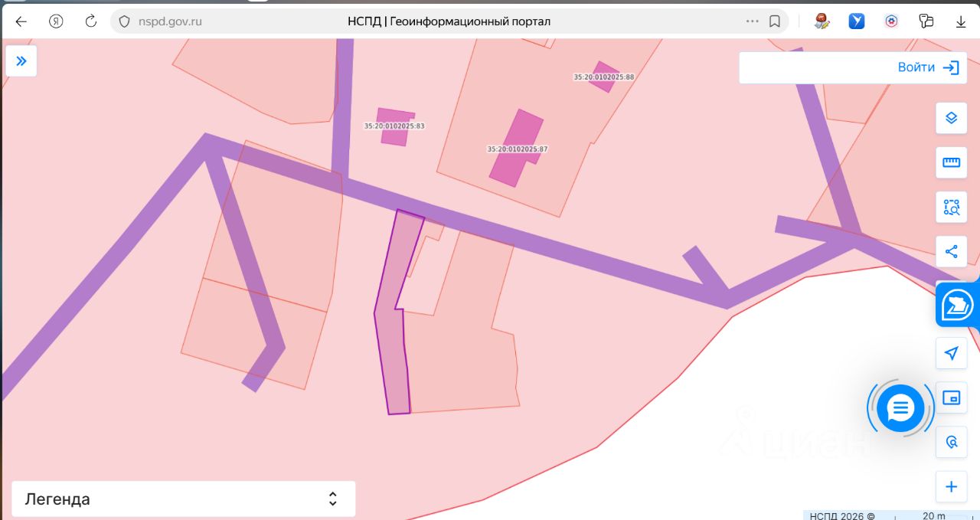This screenshot has height=520, width=980.
Task: Open the blue map assistant widget
Action: pyautogui.click(x=958, y=305)
